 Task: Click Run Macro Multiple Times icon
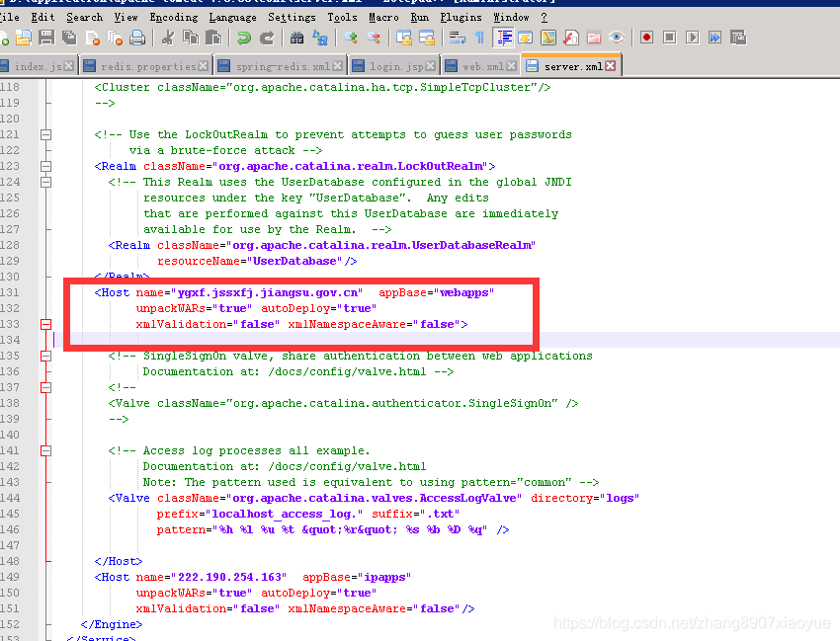point(714,38)
